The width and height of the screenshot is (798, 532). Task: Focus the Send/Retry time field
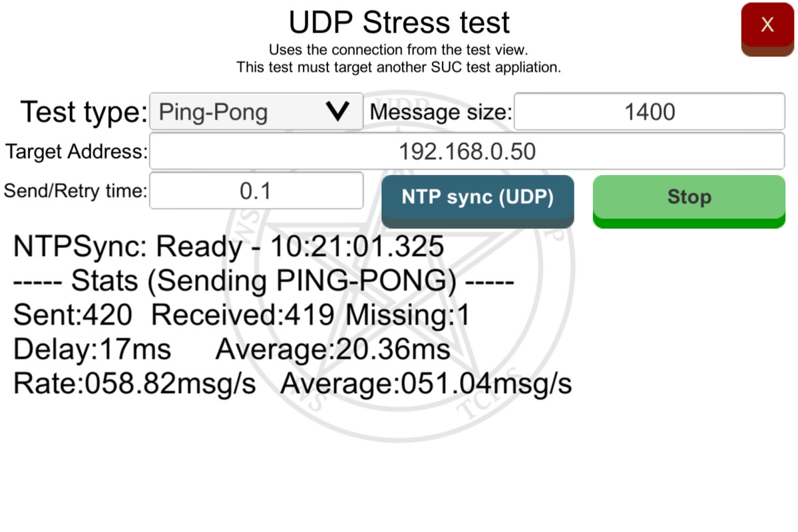click(x=256, y=191)
